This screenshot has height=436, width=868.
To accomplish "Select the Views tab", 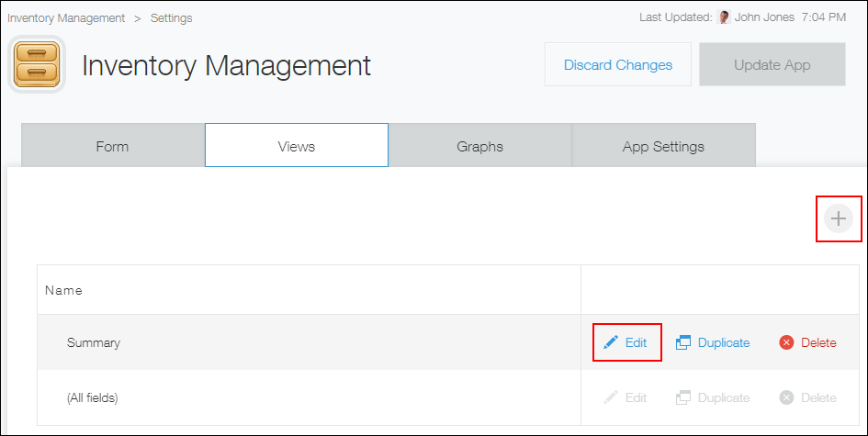I will tap(296, 146).
